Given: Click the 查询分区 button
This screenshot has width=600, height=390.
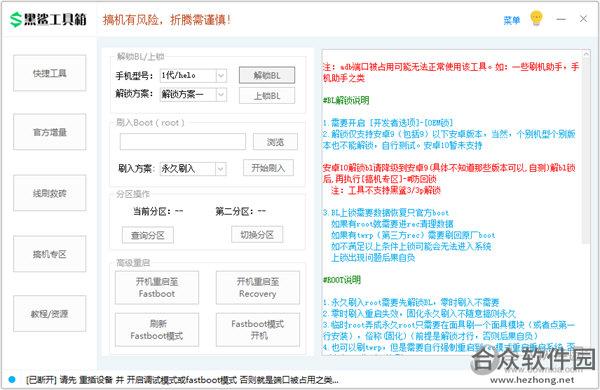Looking at the screenshot, I should [148, 235].
